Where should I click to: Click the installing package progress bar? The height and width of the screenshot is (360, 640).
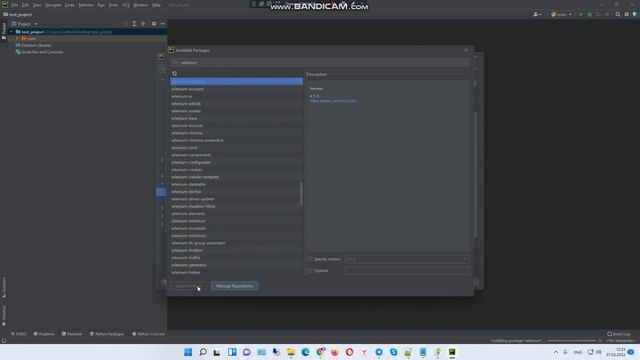pos(572,340)
